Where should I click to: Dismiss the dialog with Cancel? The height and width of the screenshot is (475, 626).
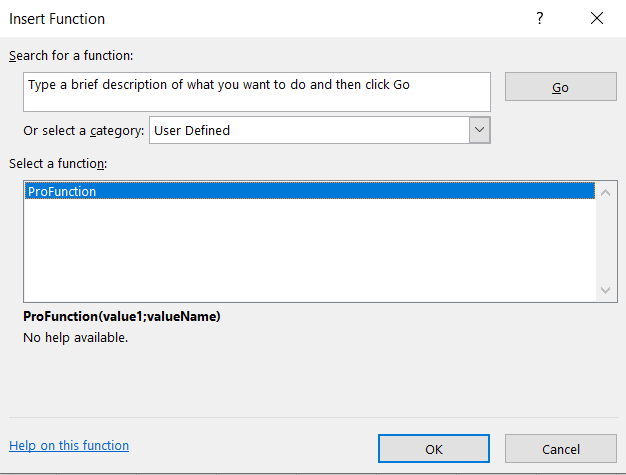561,449
